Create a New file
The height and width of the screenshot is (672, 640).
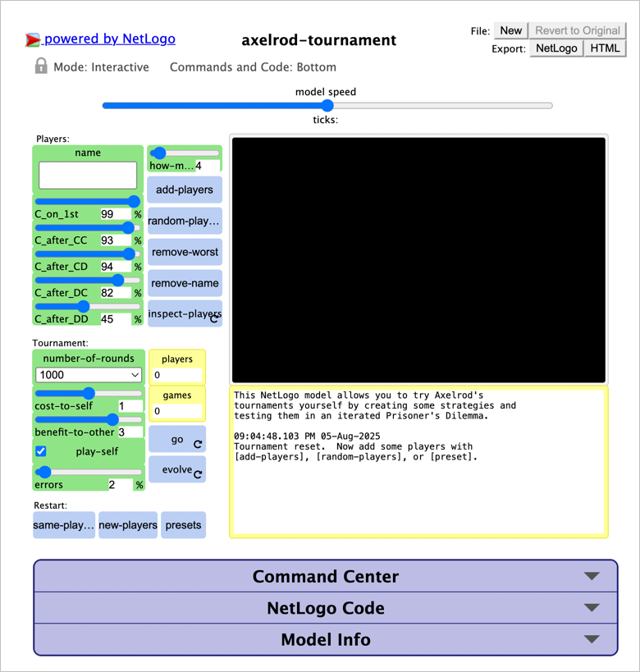click(510, 30)
